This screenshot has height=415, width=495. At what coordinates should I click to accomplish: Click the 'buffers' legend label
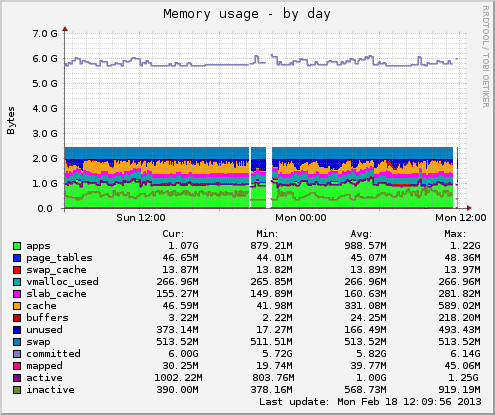click(x=47, y=318)
